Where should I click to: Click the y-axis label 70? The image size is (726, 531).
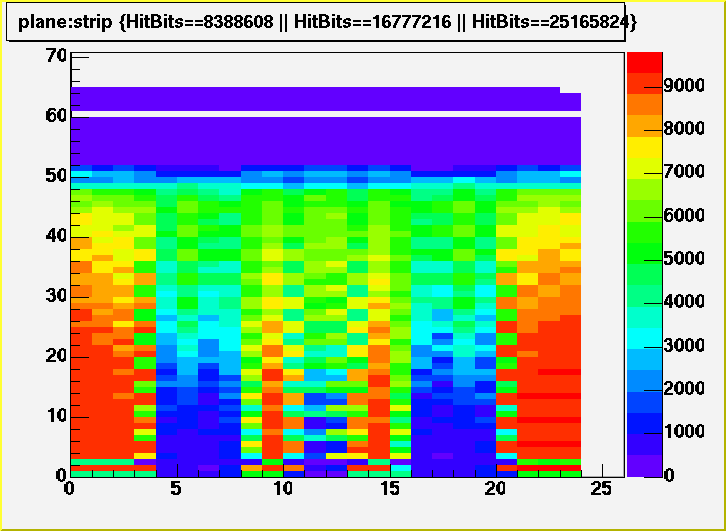[x=56, y=56]
